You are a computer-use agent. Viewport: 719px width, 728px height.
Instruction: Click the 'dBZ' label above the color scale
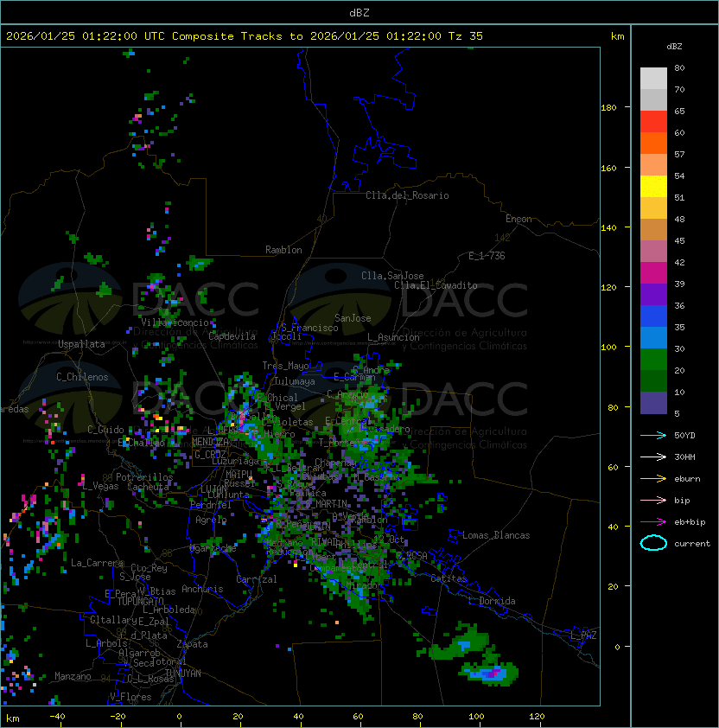[674, 47]
